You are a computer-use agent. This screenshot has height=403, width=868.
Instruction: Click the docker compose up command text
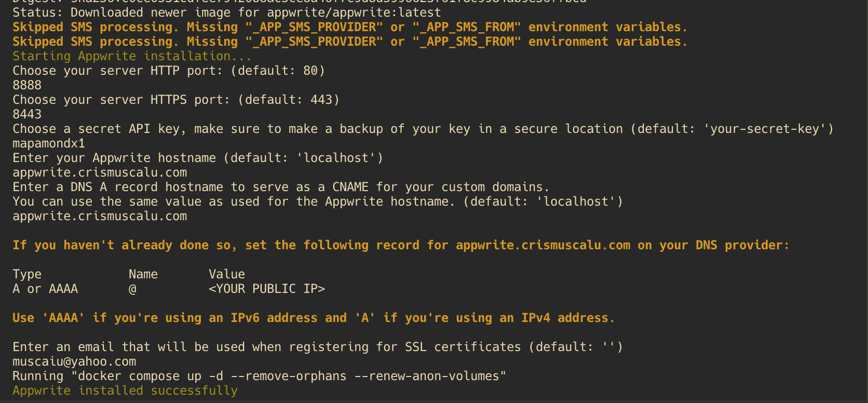click(x=289, y=376)
